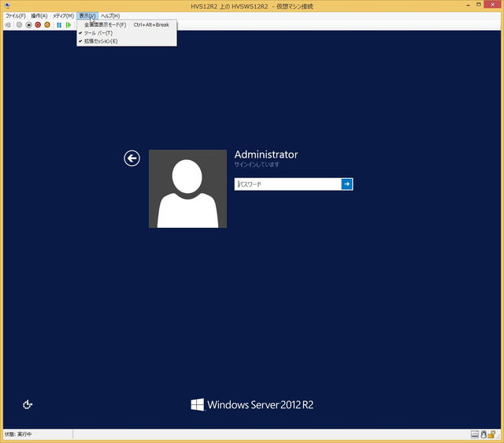Turn off the VM with the black stop icon

click(x=28, y=24)
